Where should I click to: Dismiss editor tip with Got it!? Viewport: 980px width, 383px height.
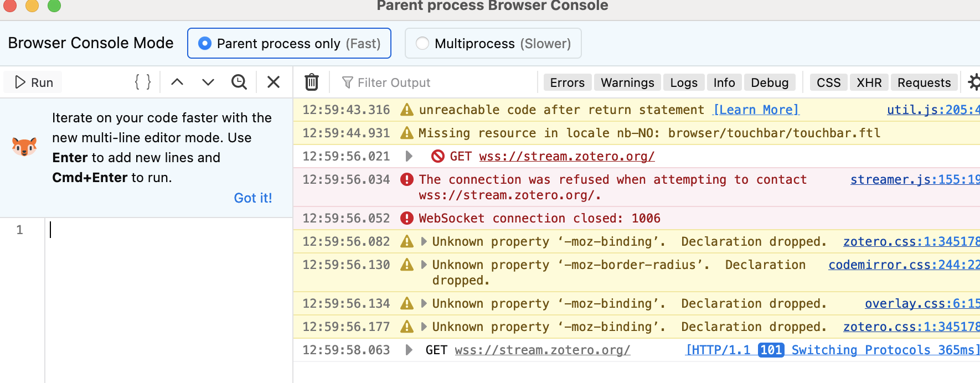pyautogui.click(x=253, y=198)
